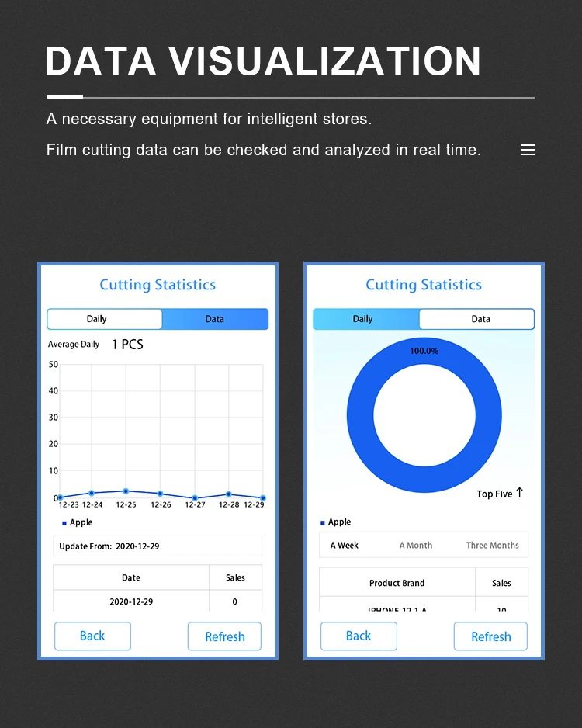Choose the Three Months time range

(x=493, y=545)
